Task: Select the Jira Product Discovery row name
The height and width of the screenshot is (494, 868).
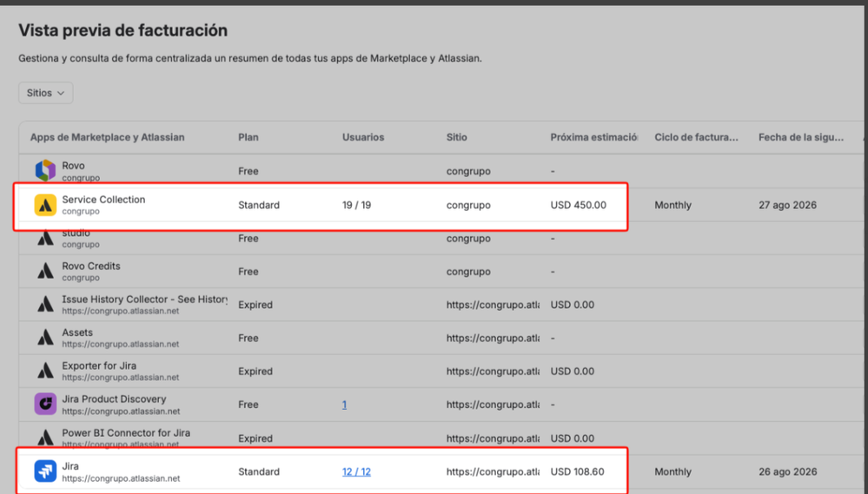Action: coord(114,398)
